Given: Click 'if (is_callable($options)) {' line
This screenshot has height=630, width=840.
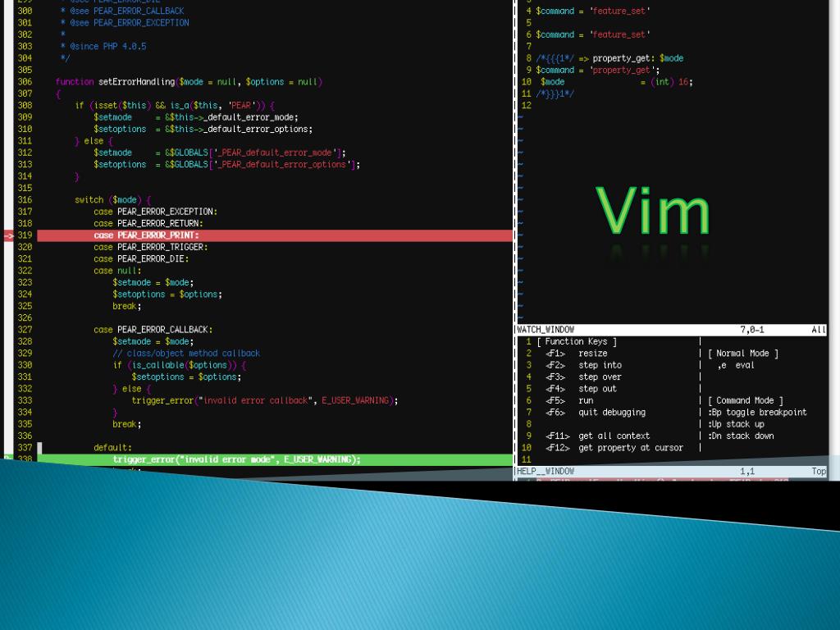Looking at the screenshot, I should point(180,365).
